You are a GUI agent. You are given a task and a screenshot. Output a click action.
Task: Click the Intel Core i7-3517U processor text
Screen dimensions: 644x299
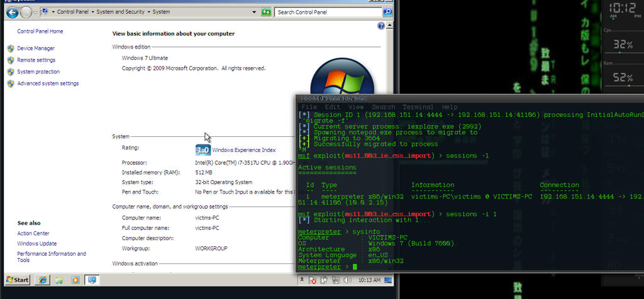click(x=245, y=163)
